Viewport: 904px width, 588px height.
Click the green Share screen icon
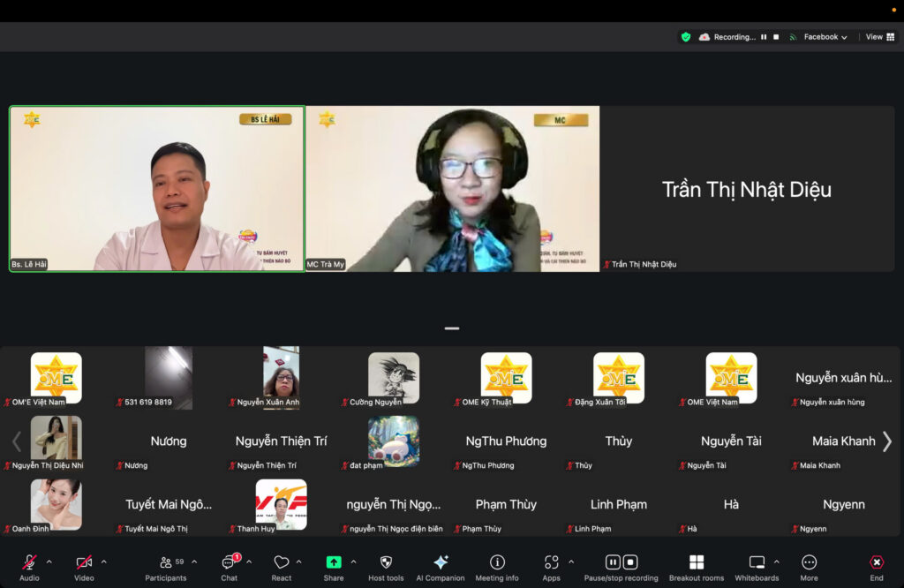click(x=334, y=562)
